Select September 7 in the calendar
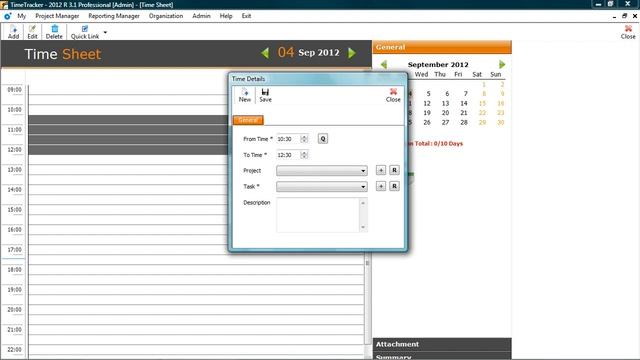 [x=465, y=94]
